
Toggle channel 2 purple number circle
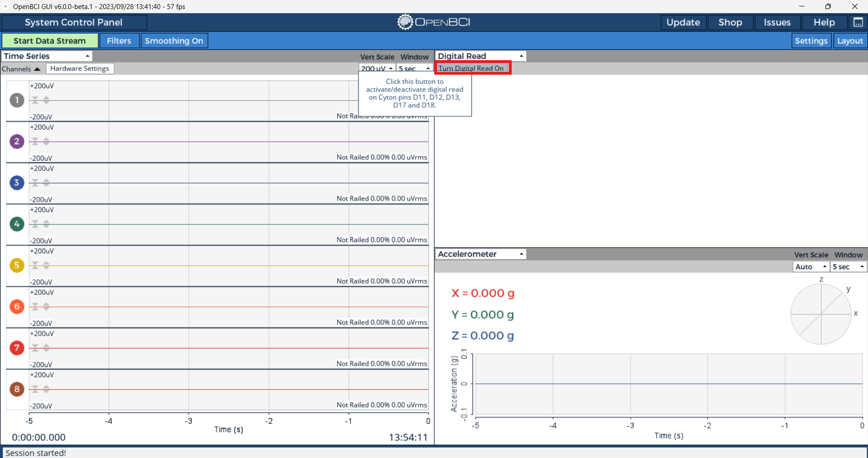pos(17,141)
